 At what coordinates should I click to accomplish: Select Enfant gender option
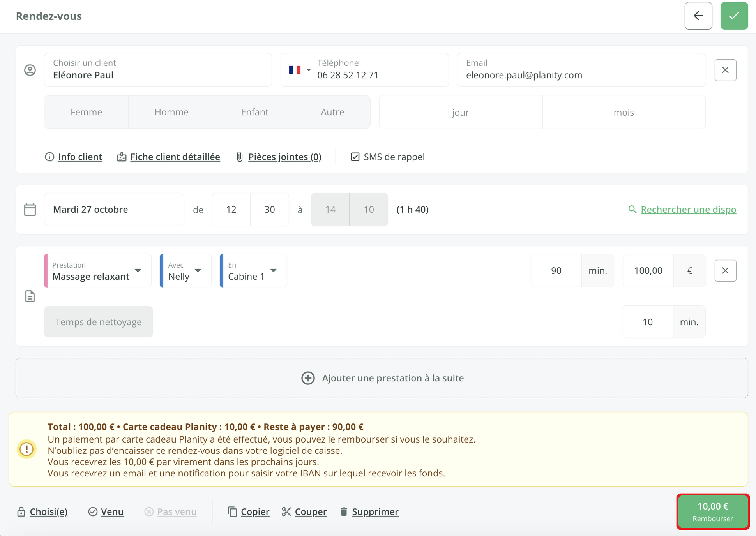coord(254,112)
